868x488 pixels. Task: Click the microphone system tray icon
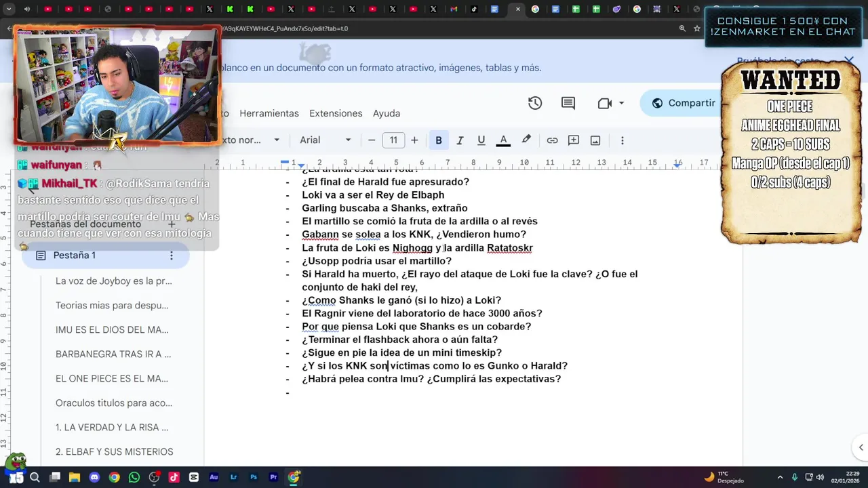pos(794,477)
